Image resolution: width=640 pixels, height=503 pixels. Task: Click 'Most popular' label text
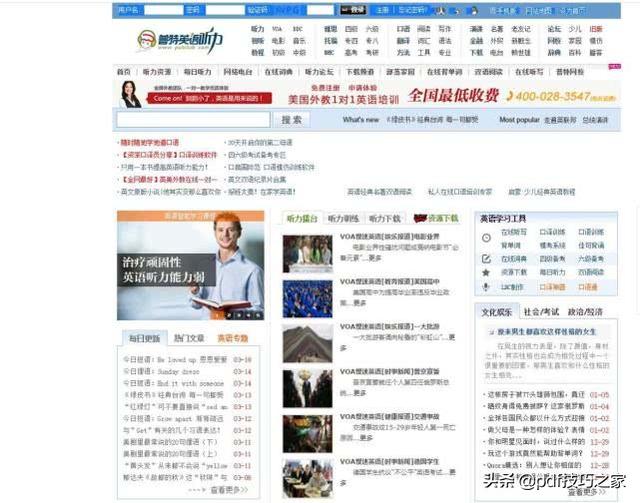520,120
